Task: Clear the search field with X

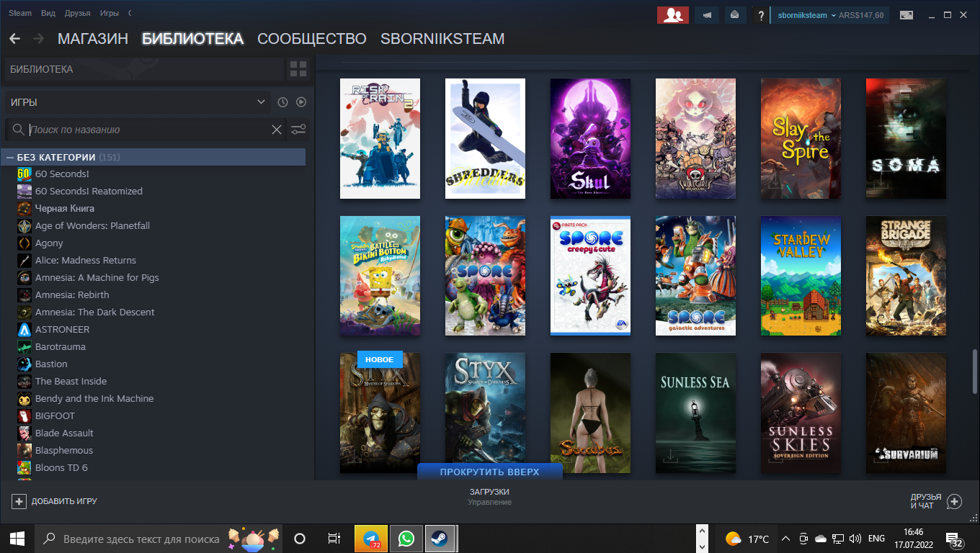Action: click(277, 130)
